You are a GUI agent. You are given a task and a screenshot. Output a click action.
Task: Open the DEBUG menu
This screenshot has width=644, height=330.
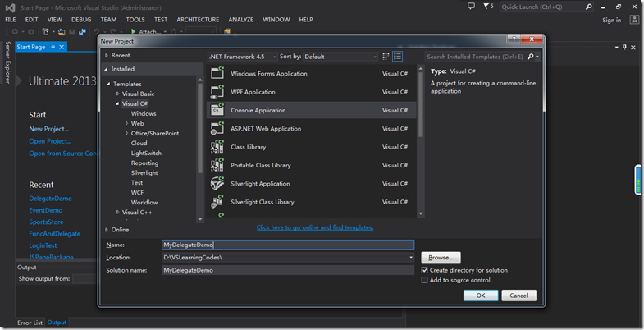81,20
